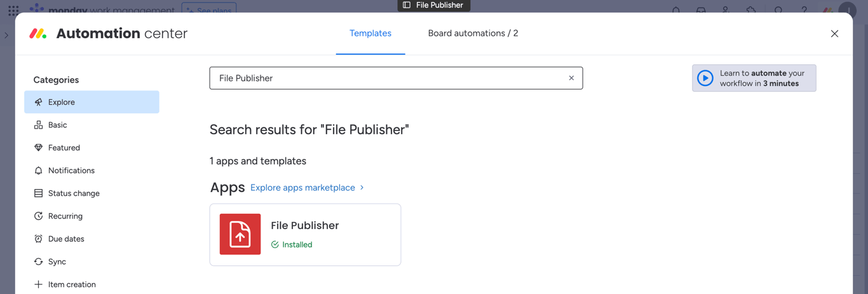Screen dimensions: 868x294
Task: Expand the collapsed left side panel
Action: (x=6, y=36)
